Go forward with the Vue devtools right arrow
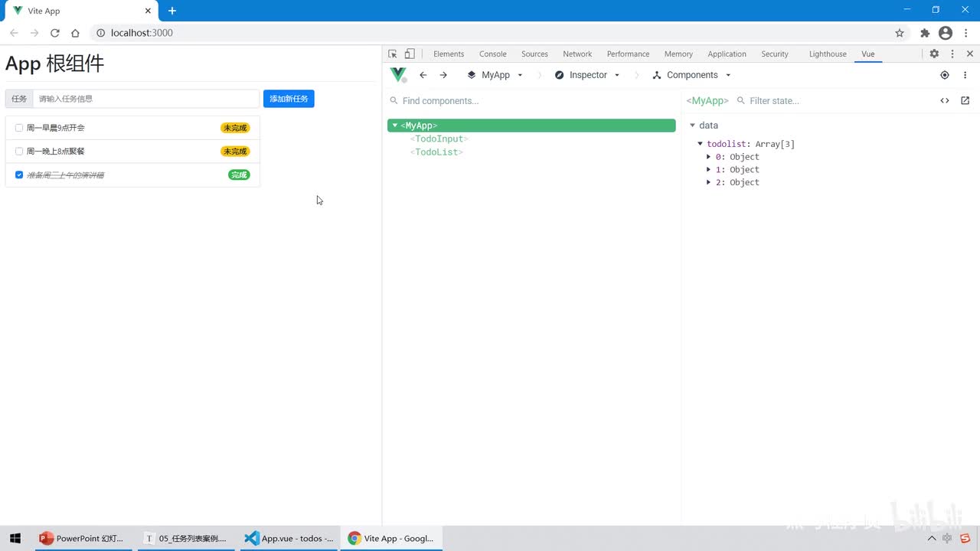980x551 pixels. tap(443, 75)
